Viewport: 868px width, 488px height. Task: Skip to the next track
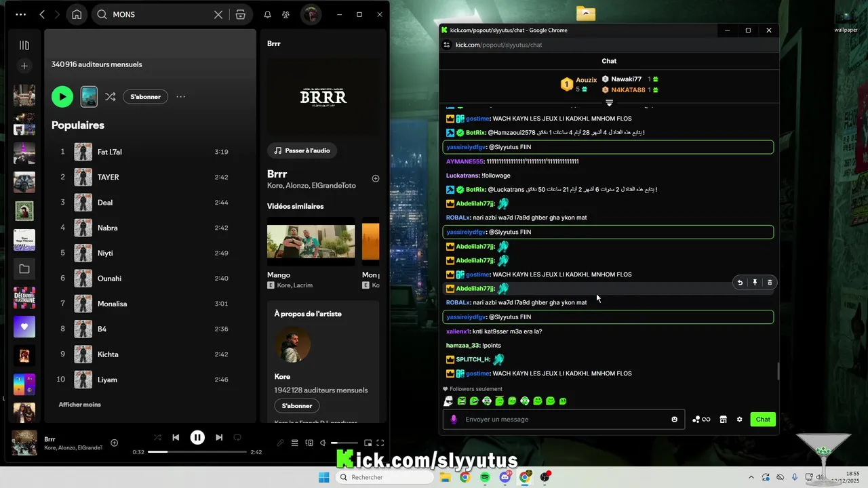point(219,438)
